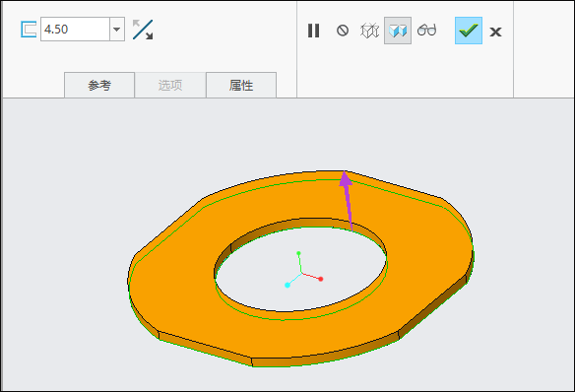Flip the thickness direction with the arrow icon

(143, 30)
